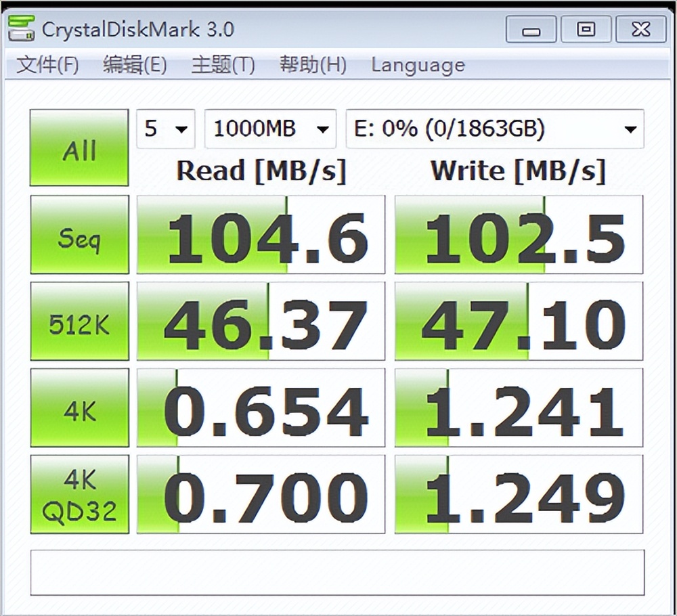Open the drive selector showing E: 0%
The width and height of the screenshot is (677, 616).
(494, 129)
